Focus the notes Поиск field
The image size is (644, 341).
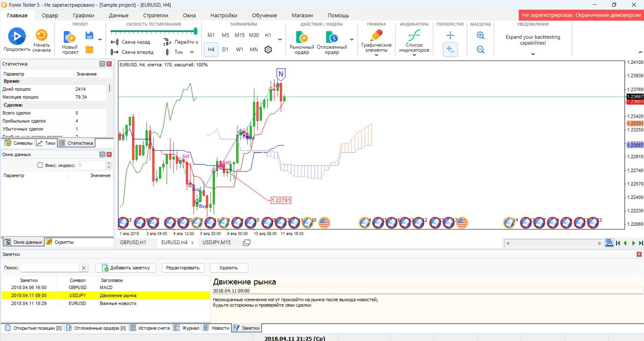point(50,268)
